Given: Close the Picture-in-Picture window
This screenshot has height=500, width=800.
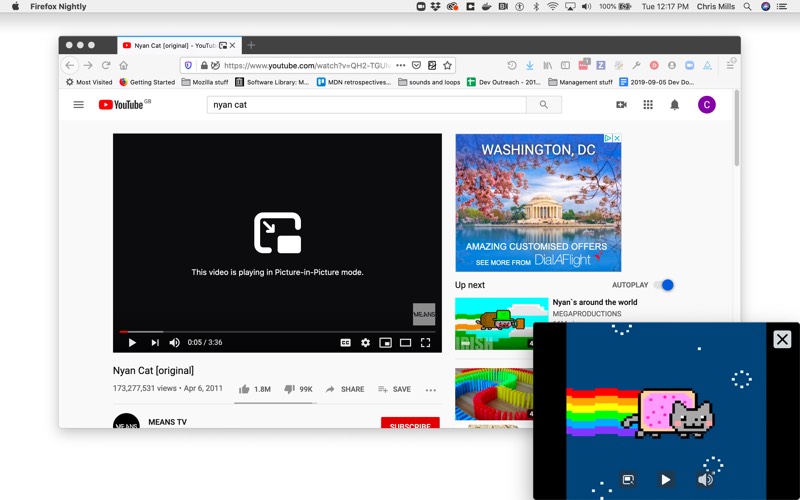Looking at the screenshot, I should pos(782,339).
